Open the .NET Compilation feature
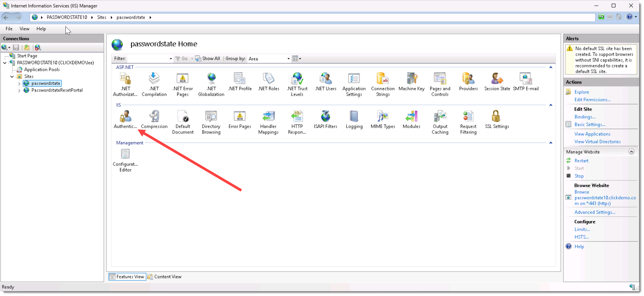Screen dimensions: 644x296 point(154,84)
